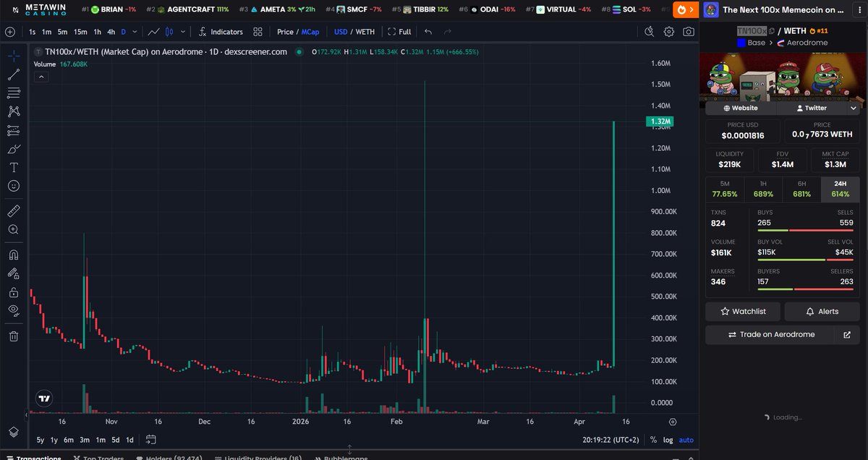Select the 24H price change tab
Viewport: 868px width, 460px height.
click(840, 189)
